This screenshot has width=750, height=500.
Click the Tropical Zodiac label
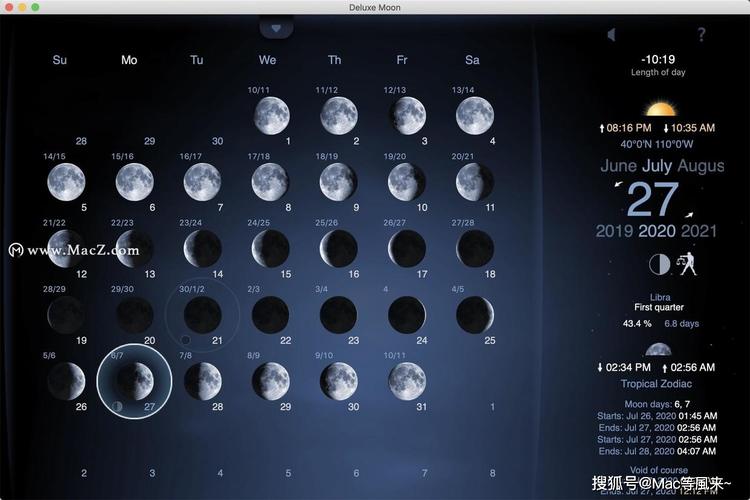pos(656,384)
